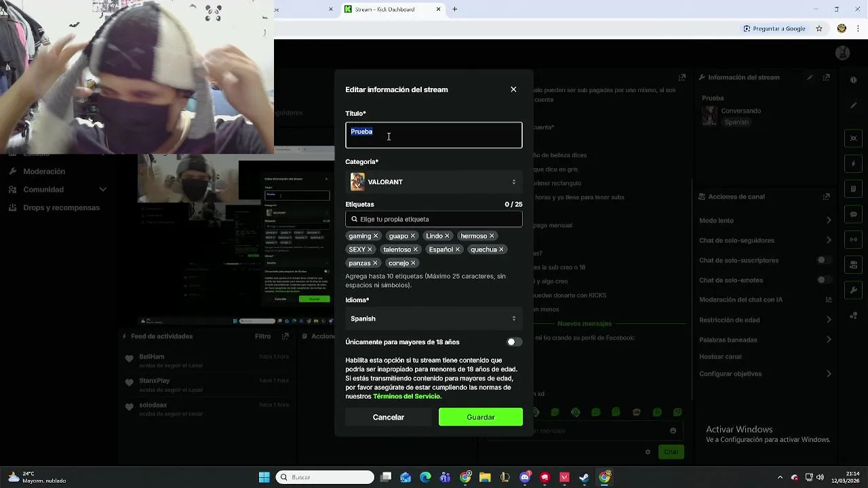
Task: Open the Términos del Servicio link
Action: pos(406,396)
